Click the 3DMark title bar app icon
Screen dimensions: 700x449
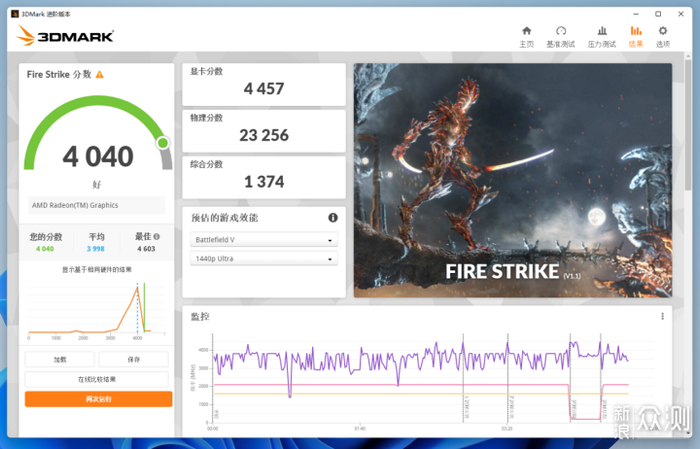pos(15,14)
